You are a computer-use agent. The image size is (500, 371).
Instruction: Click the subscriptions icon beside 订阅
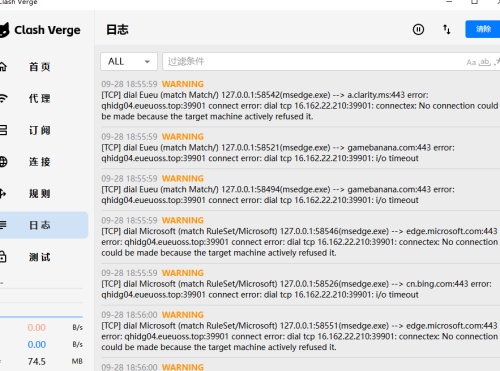click(3, 130)
